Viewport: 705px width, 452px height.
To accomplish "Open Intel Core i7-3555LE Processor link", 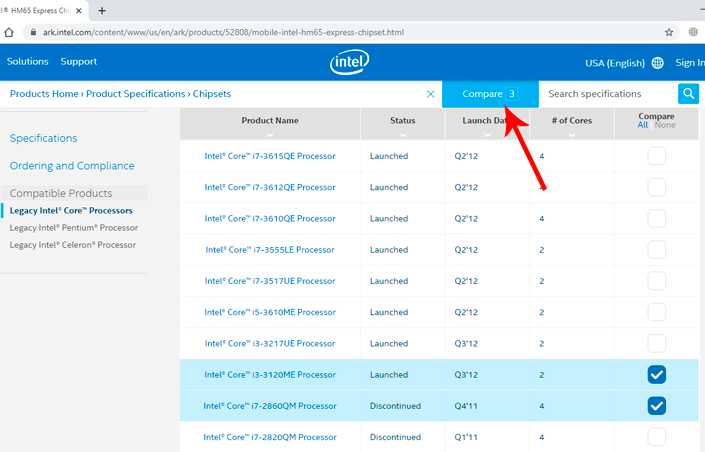I will coord(270,250).
